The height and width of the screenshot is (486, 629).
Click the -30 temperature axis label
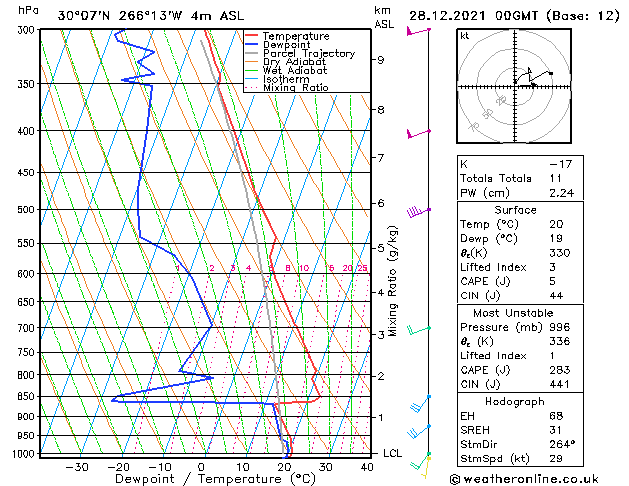77,468
